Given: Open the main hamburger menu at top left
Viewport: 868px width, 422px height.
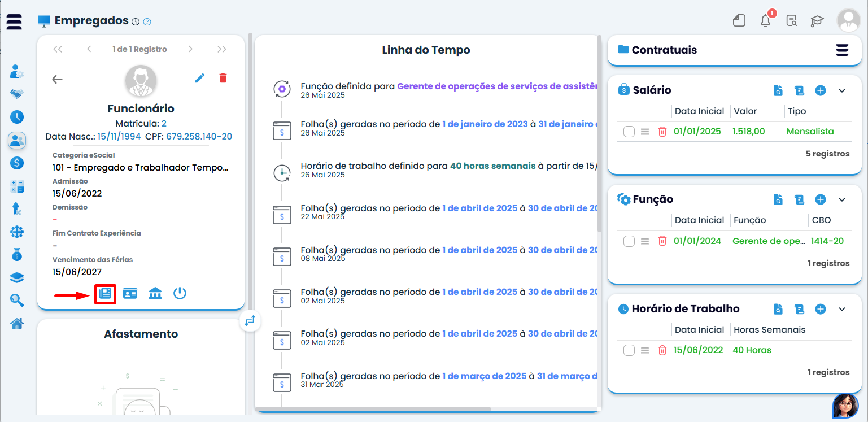Looking at the screenshot, I should pos(15,21).
